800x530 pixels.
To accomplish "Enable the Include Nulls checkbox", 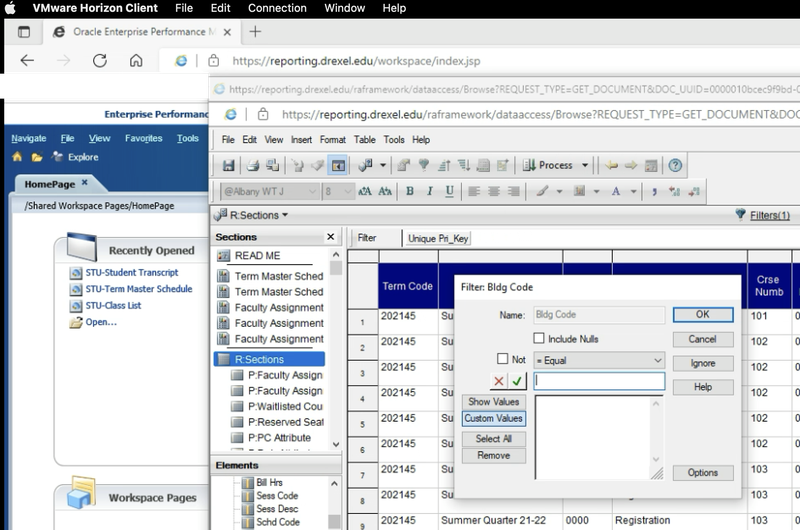I will coord(539,338).
